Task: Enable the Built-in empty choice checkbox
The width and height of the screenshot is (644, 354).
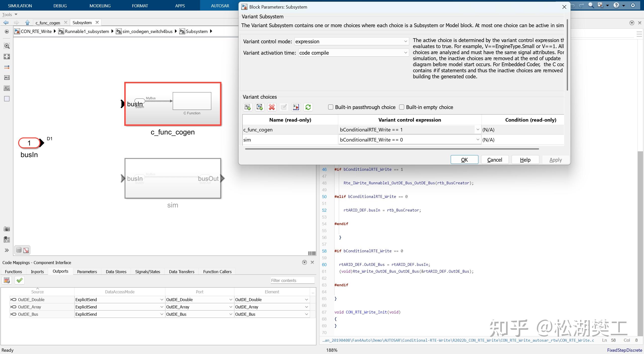Action: pyautogui.click(x=402, y=107)
